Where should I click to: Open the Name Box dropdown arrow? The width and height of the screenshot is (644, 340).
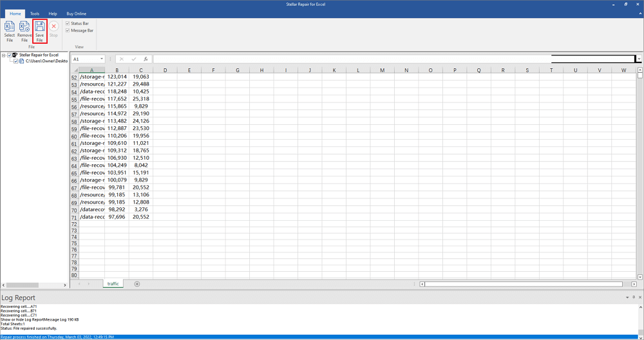pos(102,59)
